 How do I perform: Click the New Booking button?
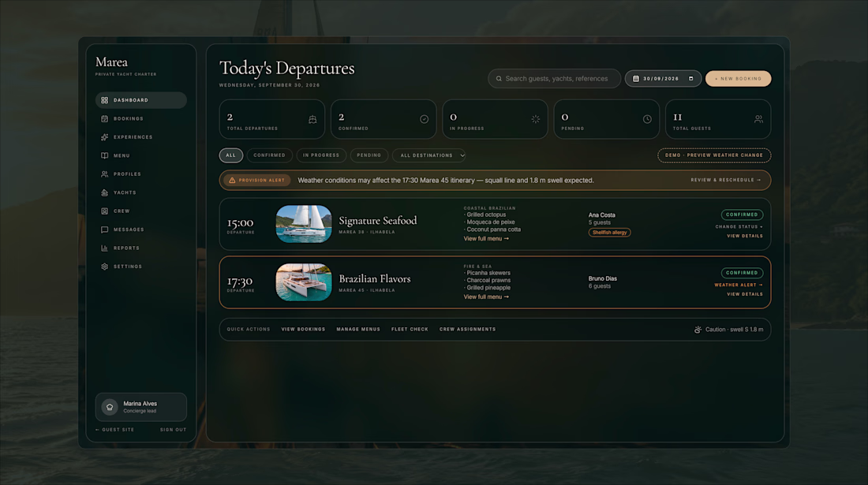738,79
